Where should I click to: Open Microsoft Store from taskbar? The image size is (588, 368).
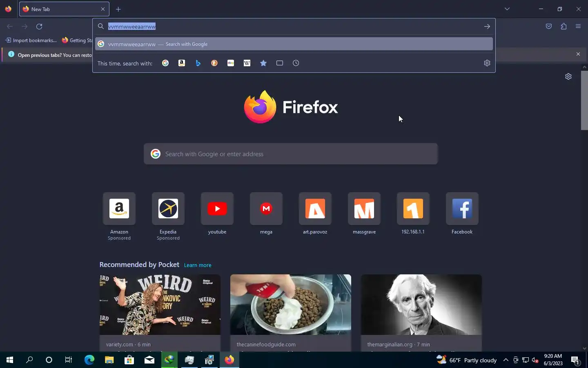pyautogui.click(x=129, y=360)
